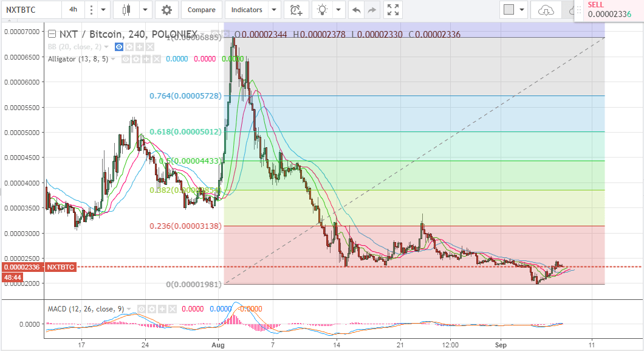Open settings gear of Alligator indicator
Screen dimensions: 644x351
[136, 59]
